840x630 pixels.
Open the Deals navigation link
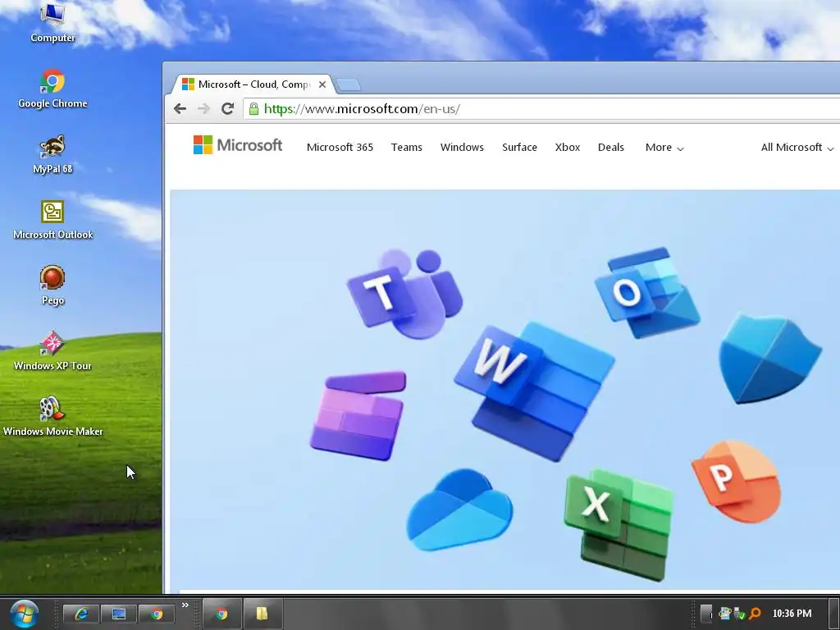(610, 148)
